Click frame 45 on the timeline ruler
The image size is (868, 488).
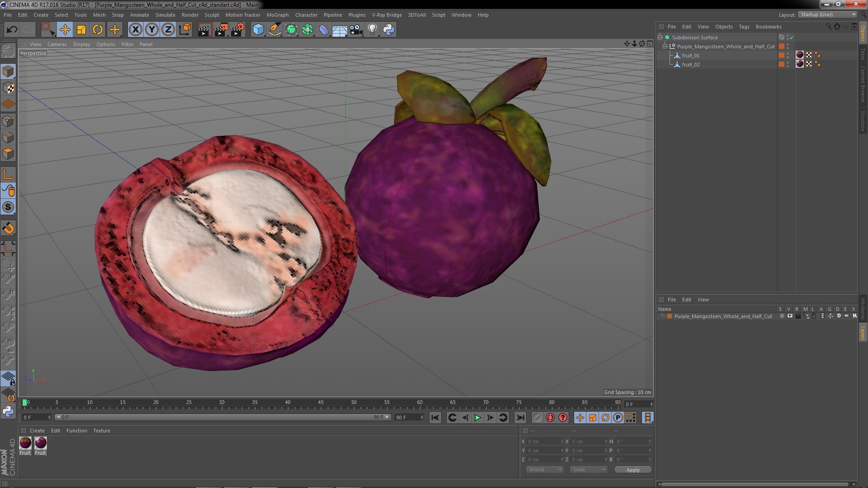(321, 403)
